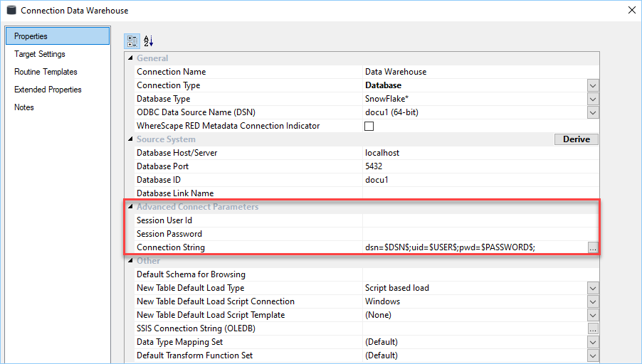Viewport: 642px width, 364px height.
Task: Click the database icon in title bar
Action: 11,11
